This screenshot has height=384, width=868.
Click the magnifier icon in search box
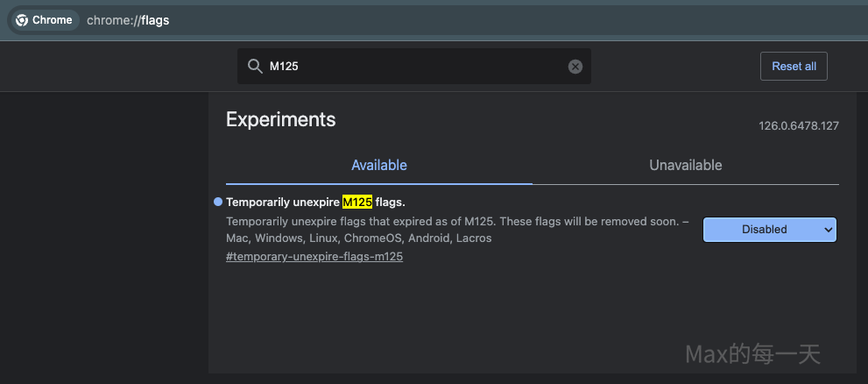click(x=255, y=67)
